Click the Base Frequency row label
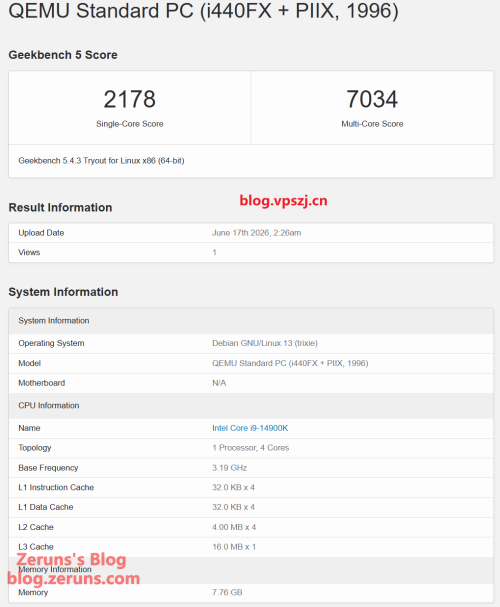The image size is (500, 607). pyautogui.click(x=48, y=468)
